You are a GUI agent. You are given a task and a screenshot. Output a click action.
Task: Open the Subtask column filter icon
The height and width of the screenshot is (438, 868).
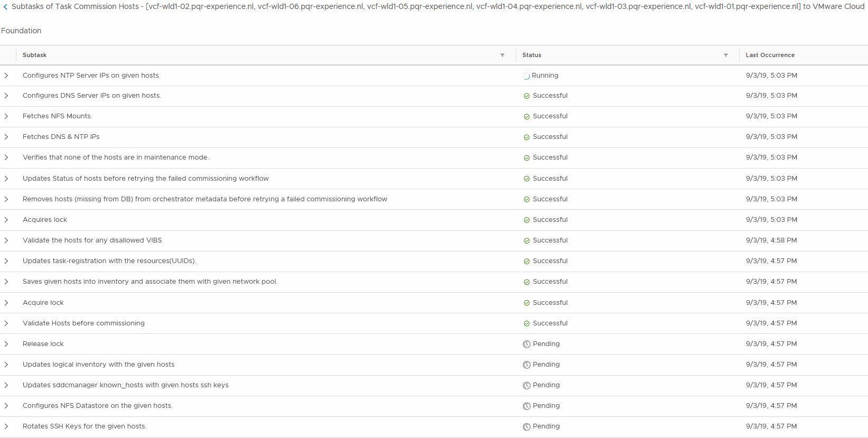[x=502, y=55]
